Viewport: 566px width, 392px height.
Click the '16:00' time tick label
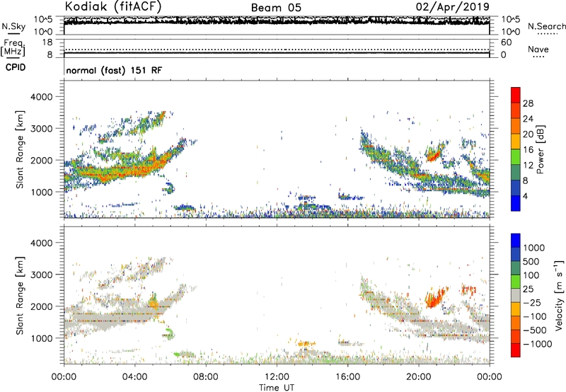347,377
